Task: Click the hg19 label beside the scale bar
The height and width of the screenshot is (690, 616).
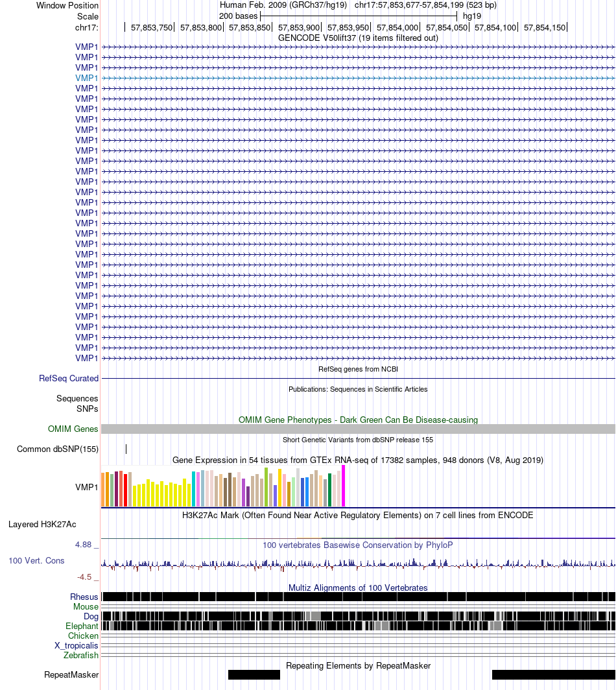Action: 471,16
